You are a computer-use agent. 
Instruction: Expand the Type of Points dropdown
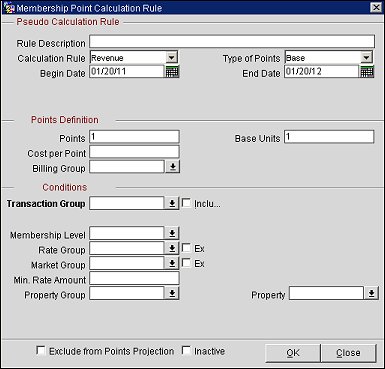coord(366,57)
